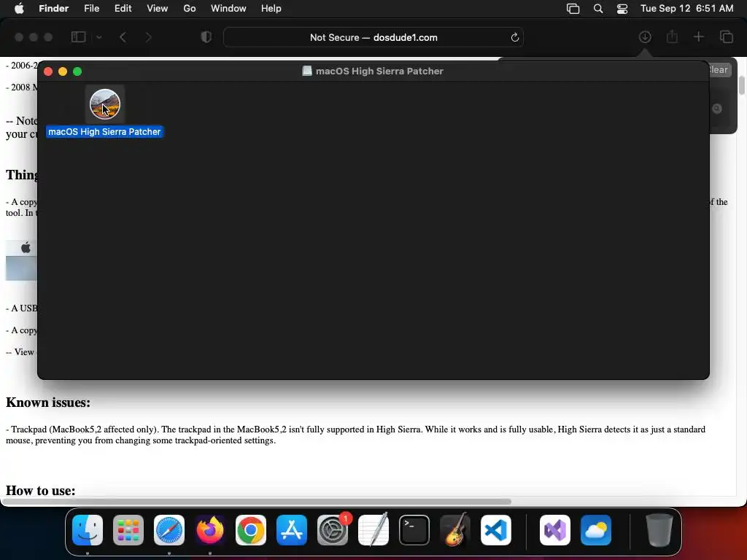747x560 pixels.
Task: Click the Known issues heading on webpage
Action: click(48, 402)
